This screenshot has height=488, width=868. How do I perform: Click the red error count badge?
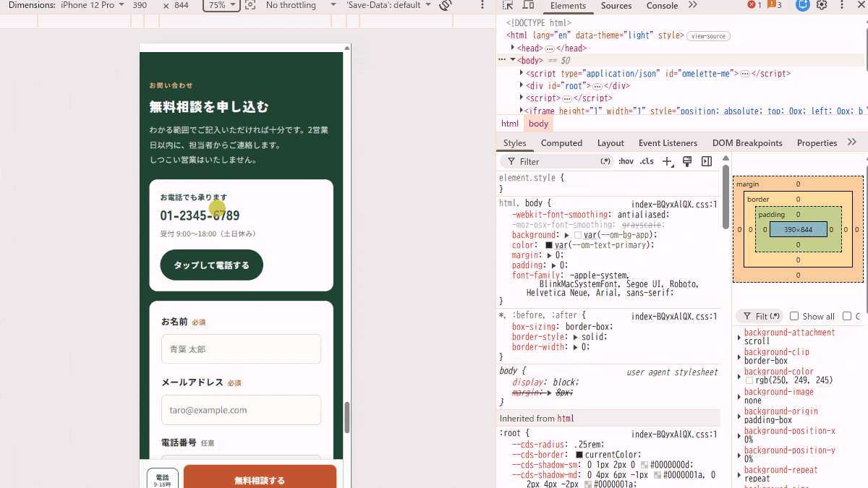[754, 5]
